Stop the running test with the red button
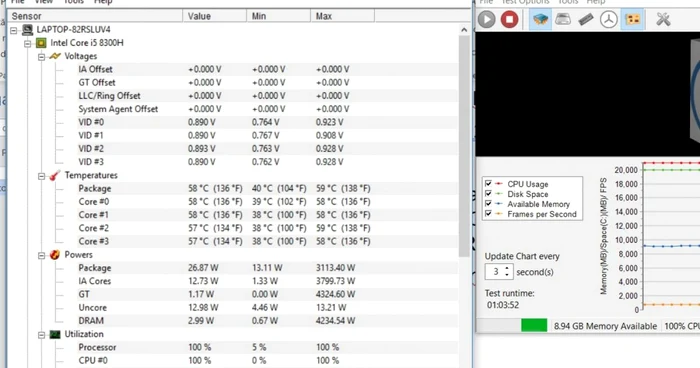The height and width of the screenshot is (368, 700). tap(509, 20)
